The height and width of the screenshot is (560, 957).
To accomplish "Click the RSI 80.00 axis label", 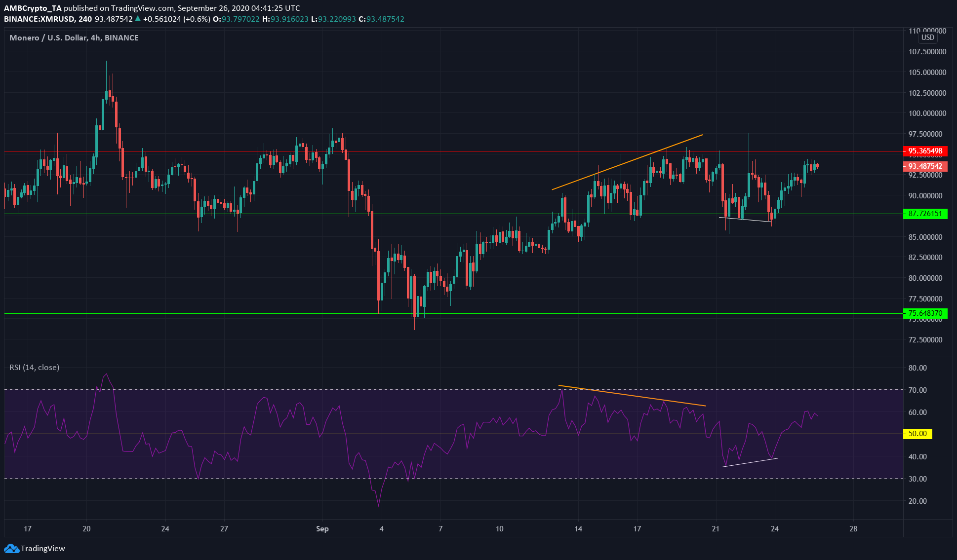I will pyautogui.click(x=917, y=368).
